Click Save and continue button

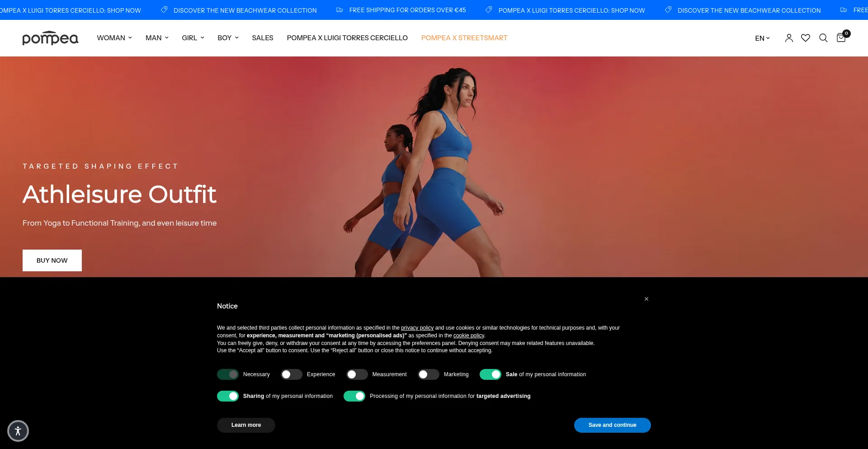[613, 425]
